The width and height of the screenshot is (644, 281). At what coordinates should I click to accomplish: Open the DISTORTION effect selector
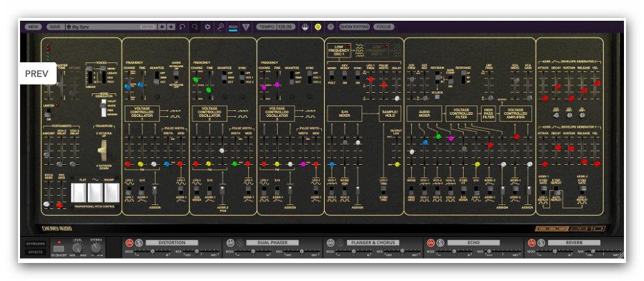[x=171, y=243]
